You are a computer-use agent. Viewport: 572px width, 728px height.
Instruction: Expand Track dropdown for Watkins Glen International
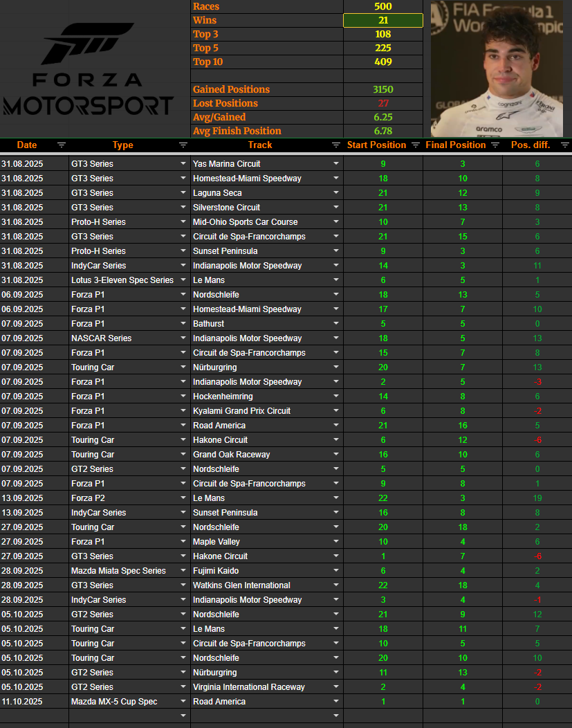tap(336, 585)
